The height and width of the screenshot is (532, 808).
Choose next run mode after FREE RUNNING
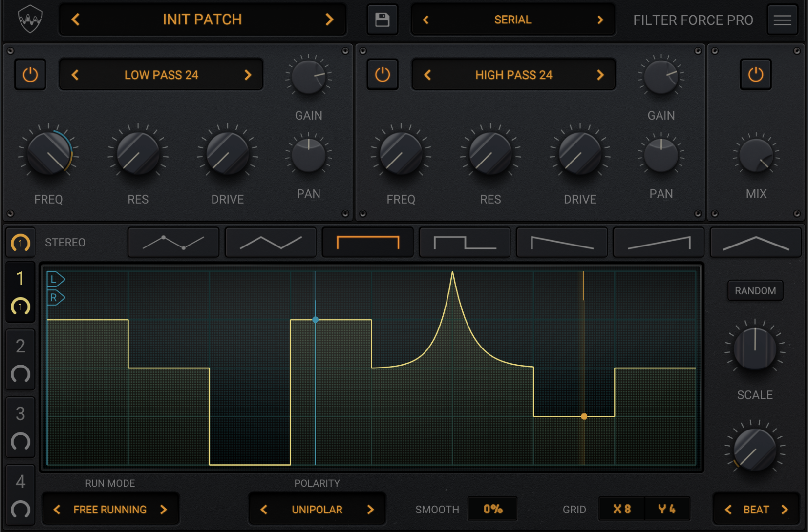164,510
